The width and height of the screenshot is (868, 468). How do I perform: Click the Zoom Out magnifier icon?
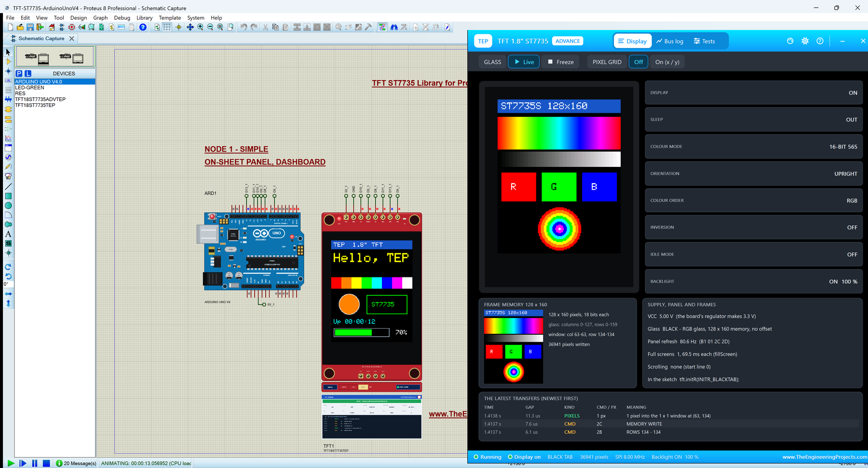(210, 28)
